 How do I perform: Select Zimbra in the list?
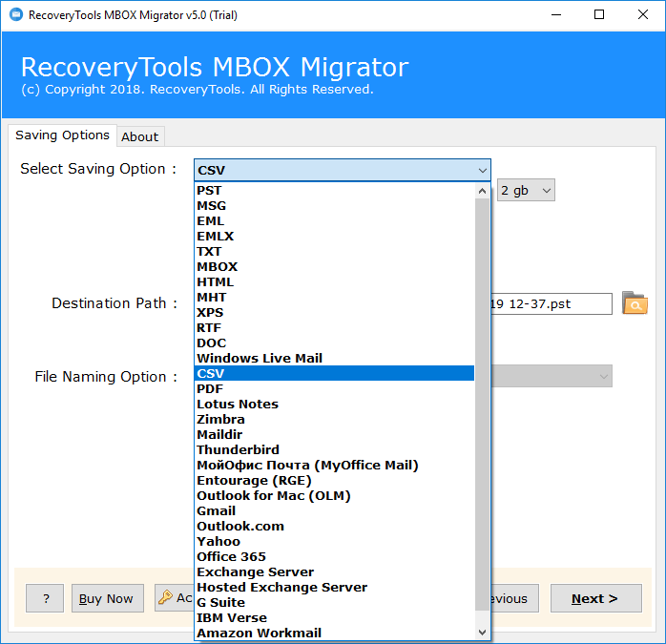pyautogui.click(x=335, y=419)
